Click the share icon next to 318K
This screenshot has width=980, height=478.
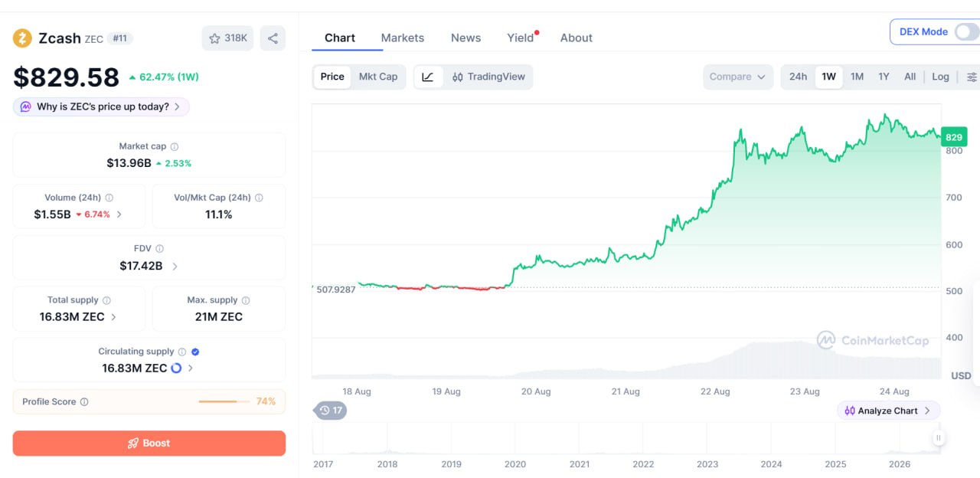coord(273,38)
